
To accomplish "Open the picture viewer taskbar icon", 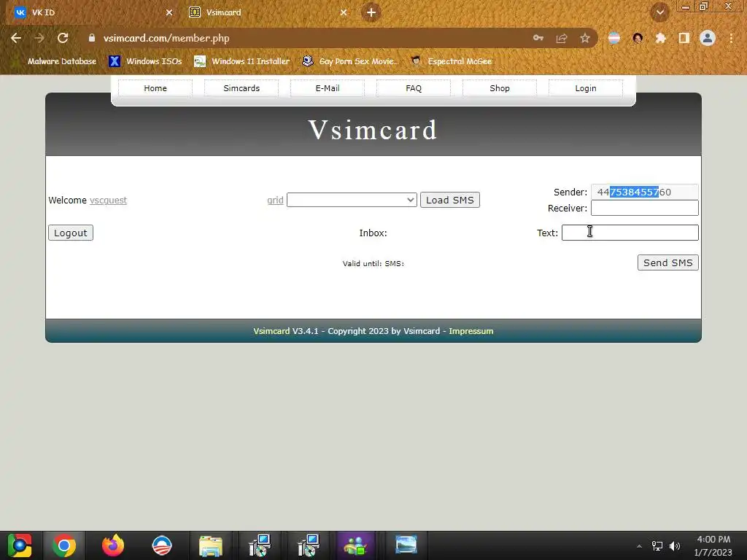I will coord(406,545).
